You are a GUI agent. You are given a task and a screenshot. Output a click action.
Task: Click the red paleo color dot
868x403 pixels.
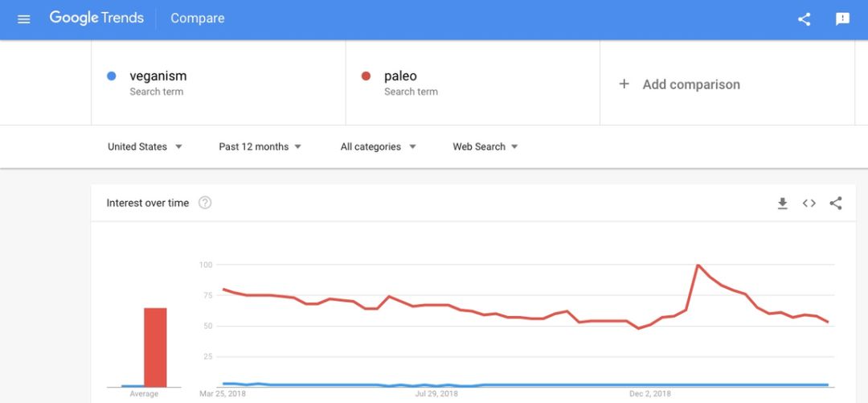366,76
